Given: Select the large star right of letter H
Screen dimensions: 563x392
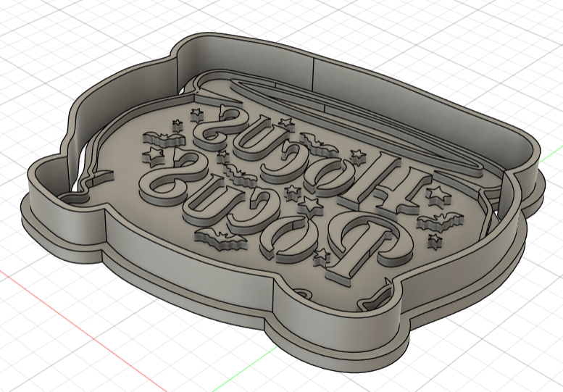Looking at the screenshot, I should (x=438, y=195).
